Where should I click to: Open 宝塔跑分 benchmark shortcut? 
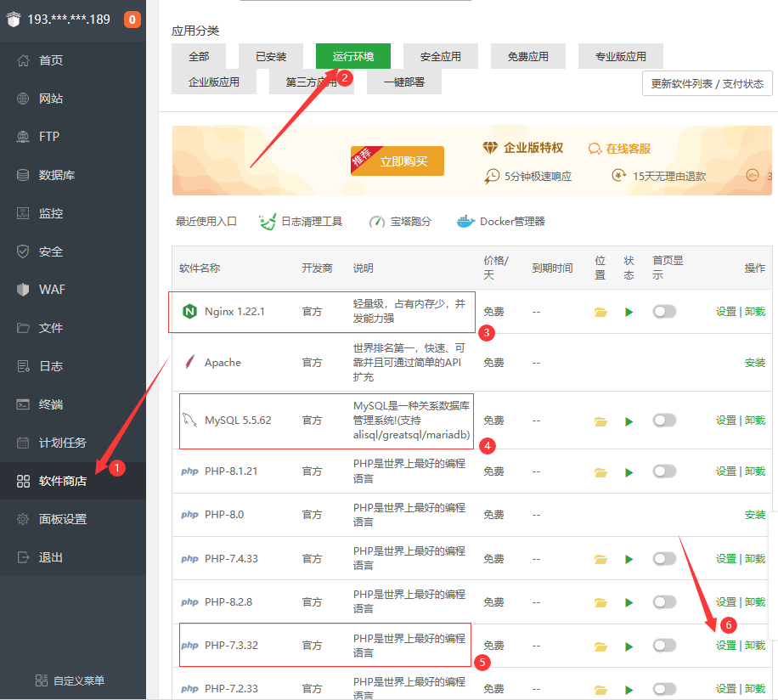pos(400,221)
